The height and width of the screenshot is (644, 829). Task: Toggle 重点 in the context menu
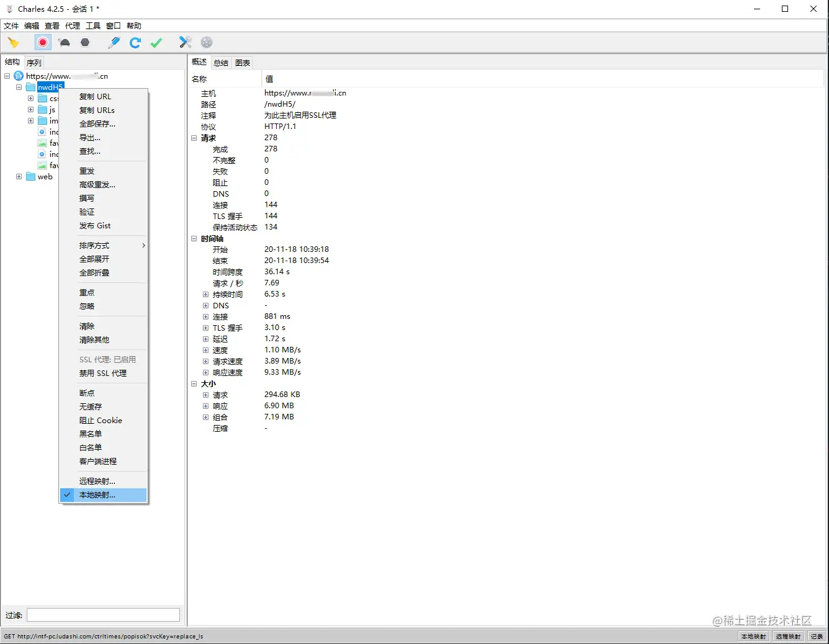[x=104, y=293]
